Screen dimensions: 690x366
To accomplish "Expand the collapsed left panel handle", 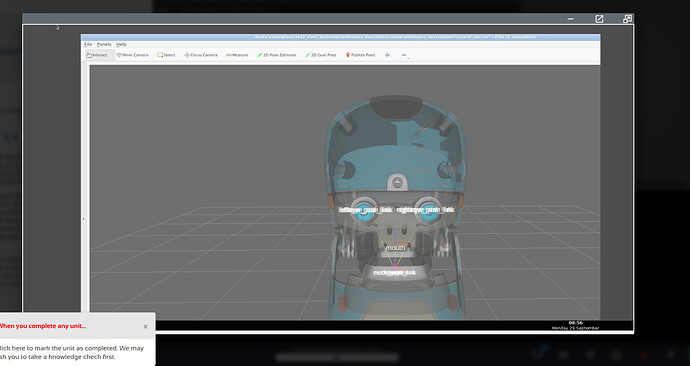I will click(84, 219).
